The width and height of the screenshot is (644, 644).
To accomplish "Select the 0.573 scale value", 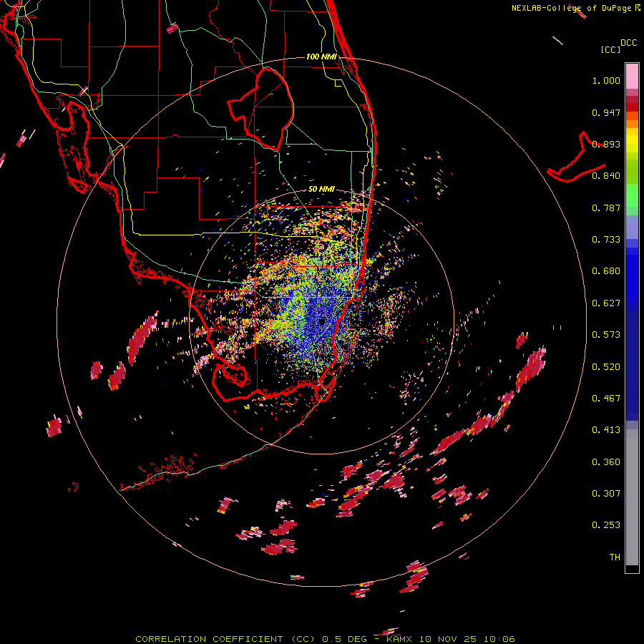I will tap(606, 335).
